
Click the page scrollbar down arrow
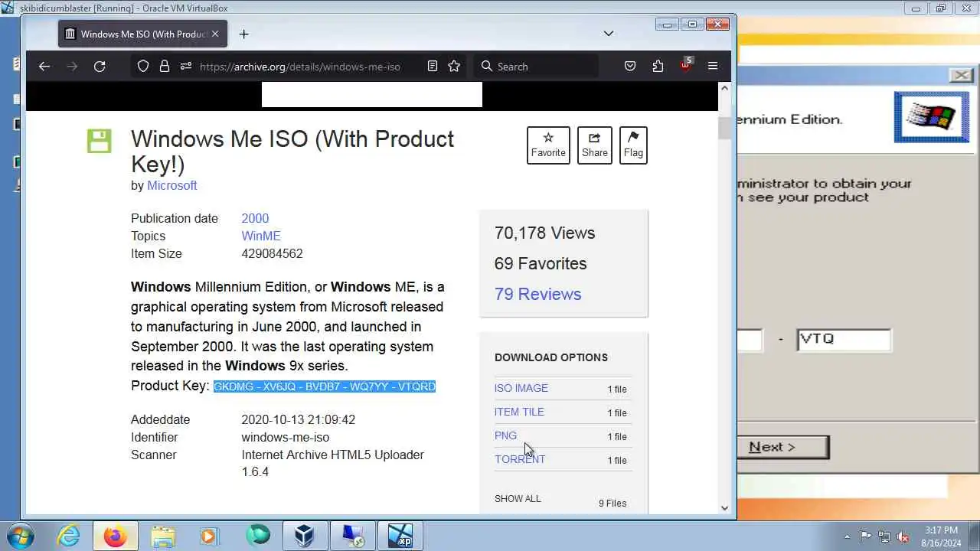point(724,507)
